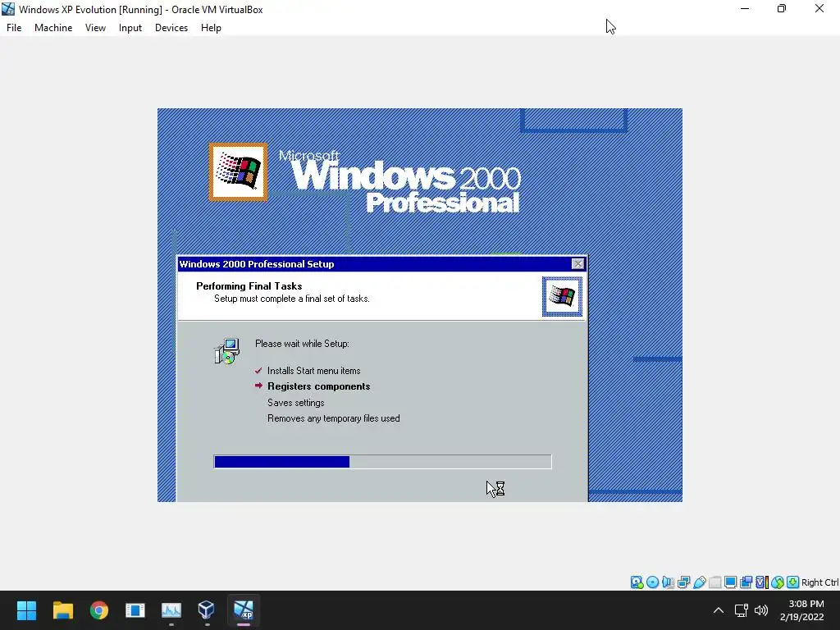The image size is (840, 630).
Task: Click the audio indicator in VirtualBox status bar
Action: [668, 582]
